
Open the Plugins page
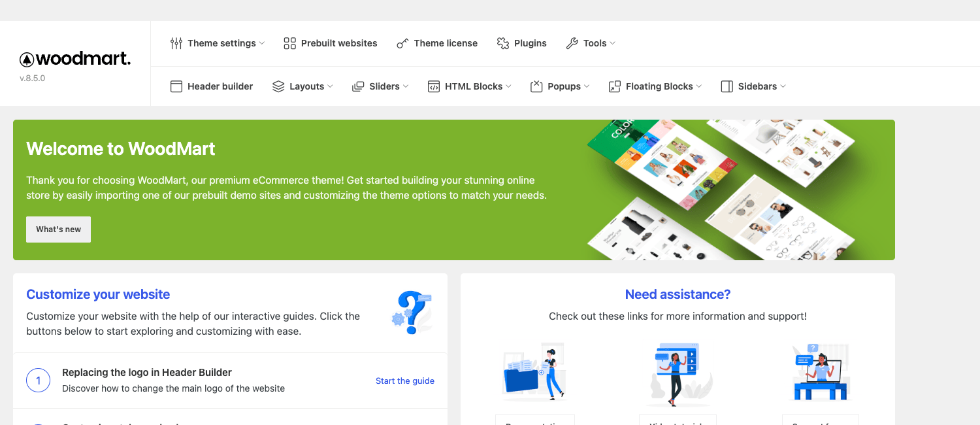(x=521, y=43)
